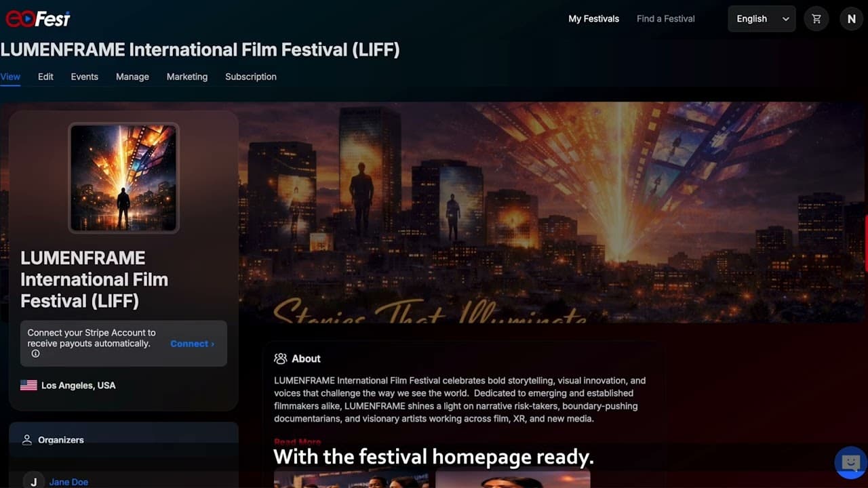Viewport: 868px width, 488px height.
Task: Open the Subscription tab
Action: [251, 77]
